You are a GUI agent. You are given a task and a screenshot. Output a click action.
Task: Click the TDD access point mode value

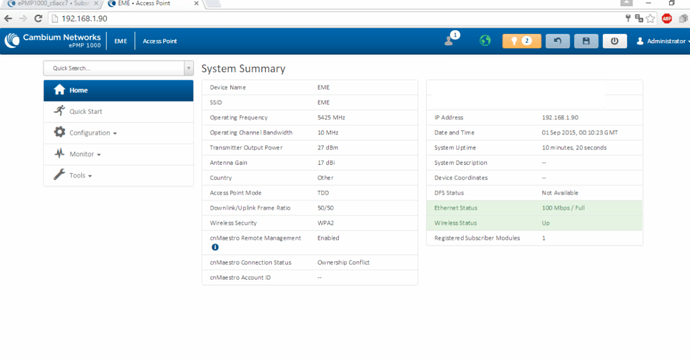click(323, 193)
